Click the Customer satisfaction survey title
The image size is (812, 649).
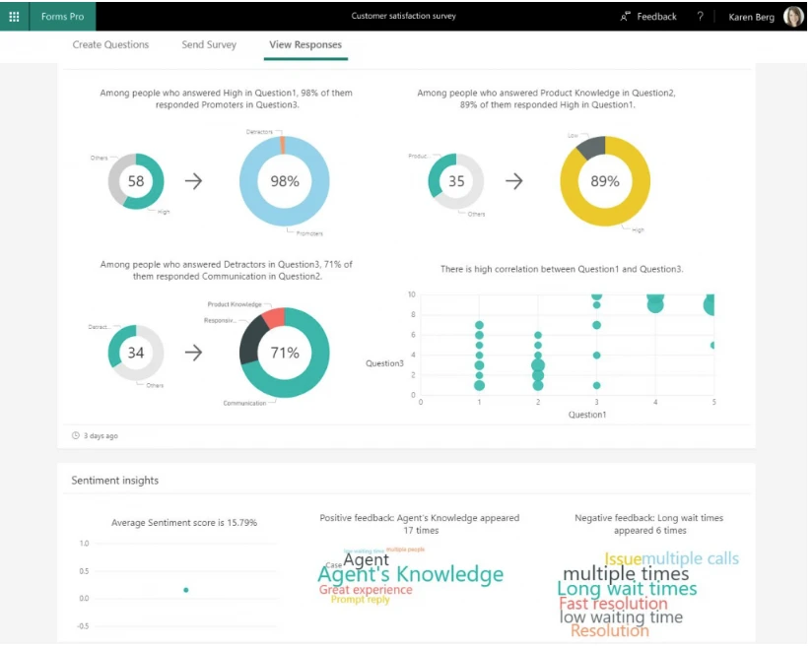(x=405, y=16)
